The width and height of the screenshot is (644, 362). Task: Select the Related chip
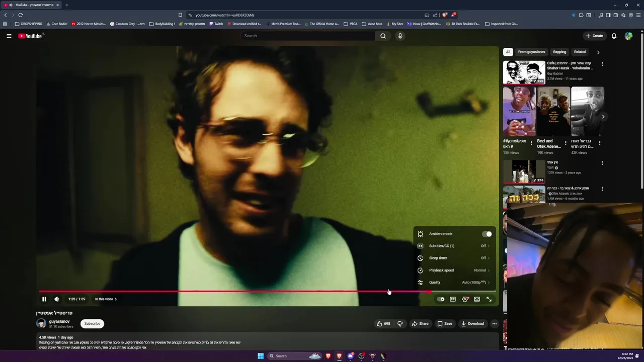[x=580, y=52]
